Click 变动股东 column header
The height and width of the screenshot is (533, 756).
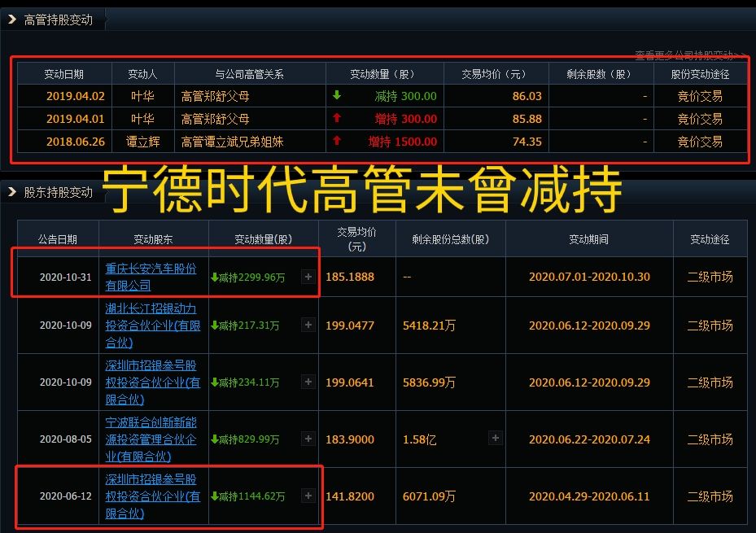[153, 239]
